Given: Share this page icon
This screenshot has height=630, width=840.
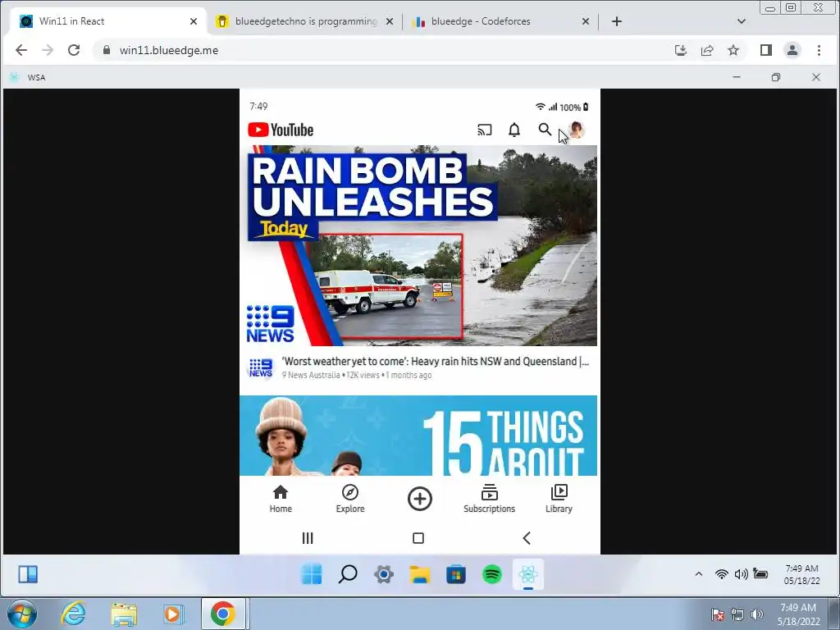Looking at the screenshot, I should [x=707, y=50].
